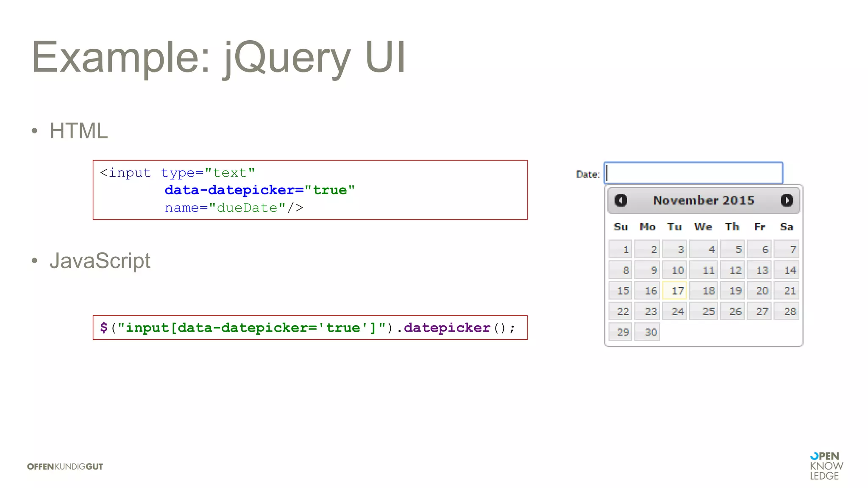Screen dimensions: 868x488
Task: Click the Su weekday header
Action: pos(620,227)
